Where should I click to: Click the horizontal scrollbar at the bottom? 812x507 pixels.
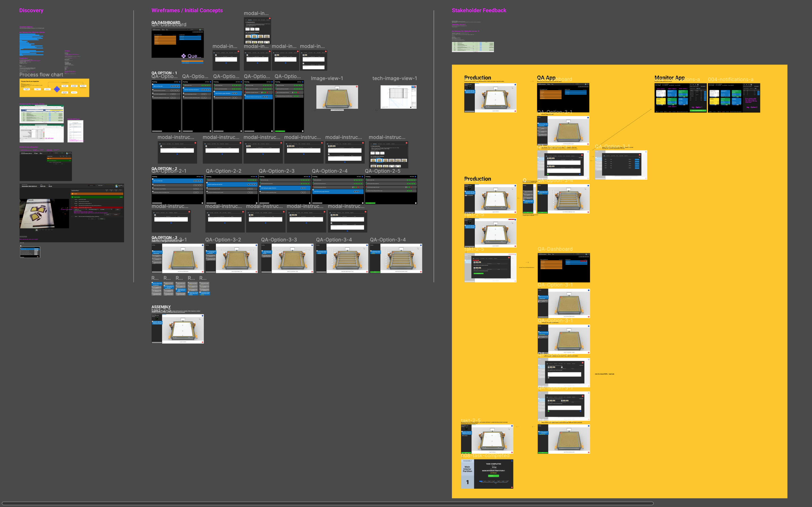(327, 503)
